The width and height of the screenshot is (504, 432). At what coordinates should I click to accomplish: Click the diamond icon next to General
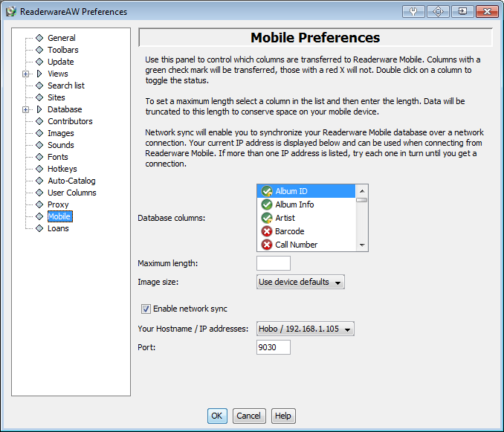39,38
